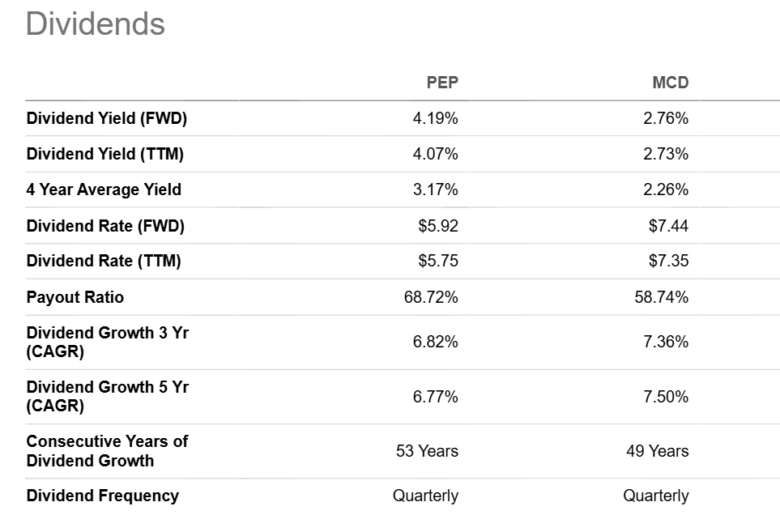This screenshot has height=532, width=780.
Task: Click the Dividend Rate (TTM) row label
Action: click(104, 261)
